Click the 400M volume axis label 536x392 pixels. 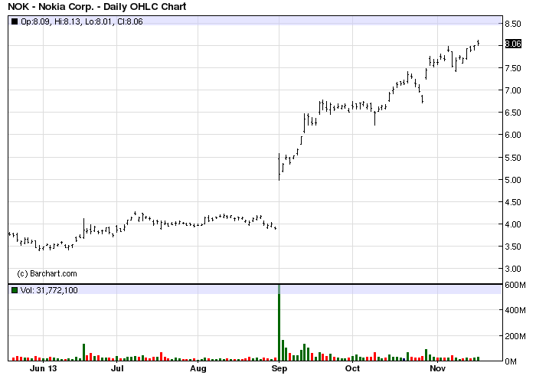(515, 310)
